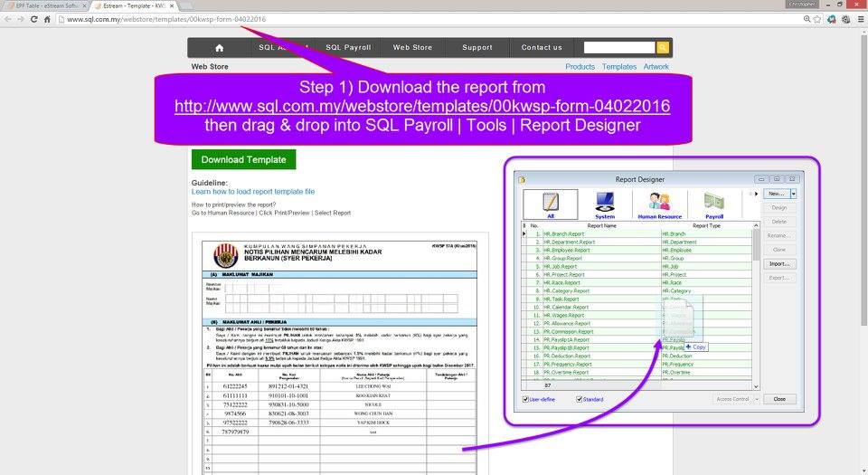
Task: Click the report list vertical scrollbar thumb
Action: tap(756, 244)
